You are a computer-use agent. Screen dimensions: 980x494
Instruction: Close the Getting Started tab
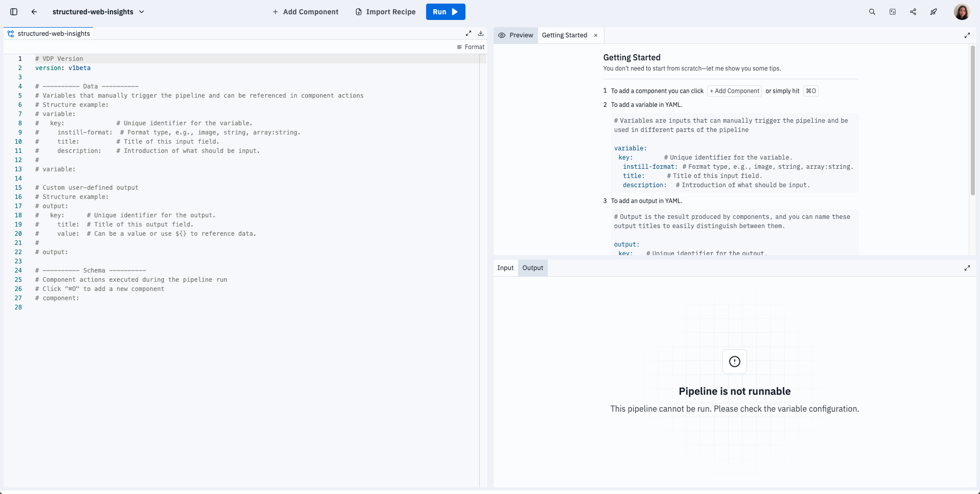coord(596,35)
